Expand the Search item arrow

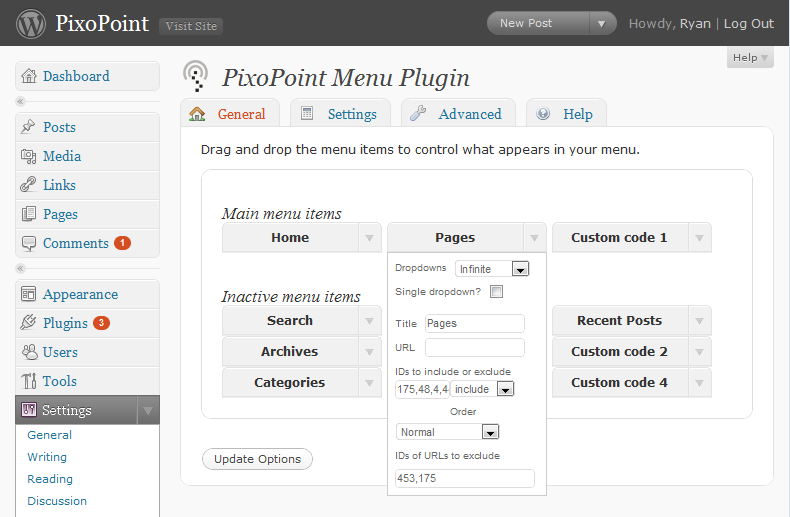tap(369, 321)
